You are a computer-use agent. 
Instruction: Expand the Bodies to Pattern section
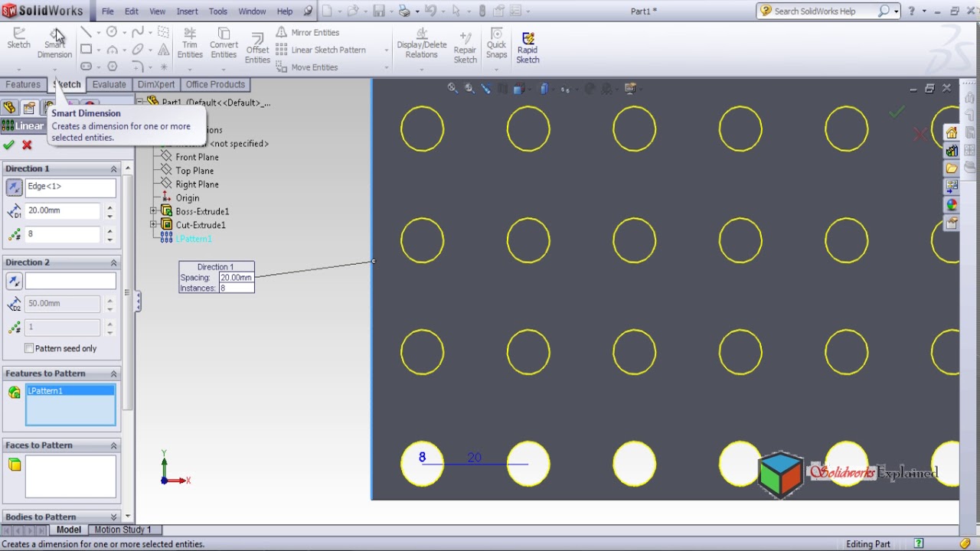click(x=114, y=517)
